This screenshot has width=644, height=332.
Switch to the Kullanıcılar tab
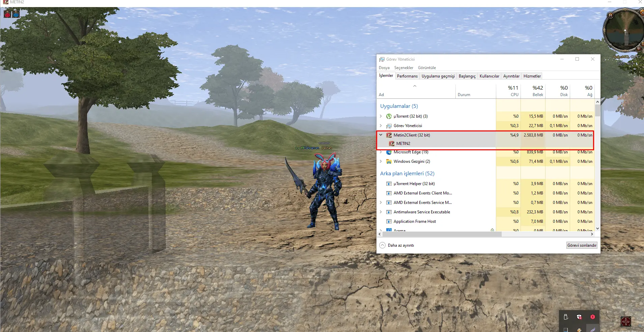click(x=489, y=76)
